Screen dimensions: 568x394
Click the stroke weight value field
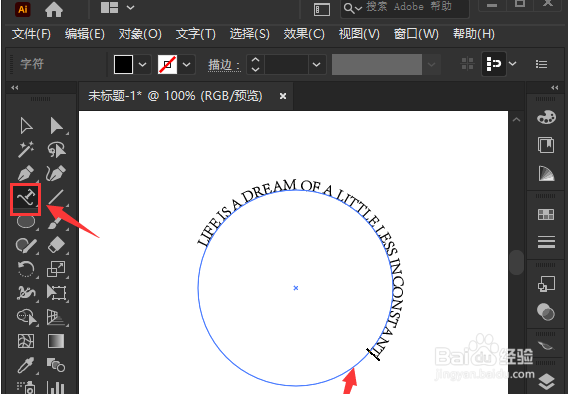tap(286, 64)
